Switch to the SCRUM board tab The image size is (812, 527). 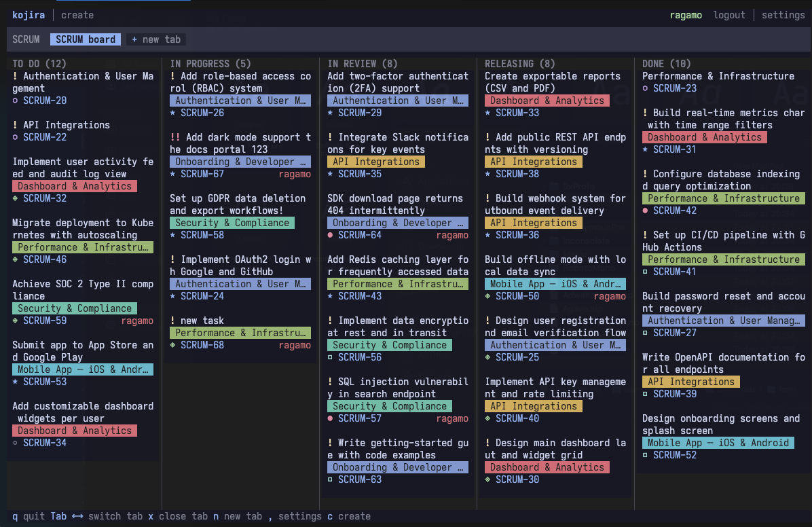pos(86,39)
